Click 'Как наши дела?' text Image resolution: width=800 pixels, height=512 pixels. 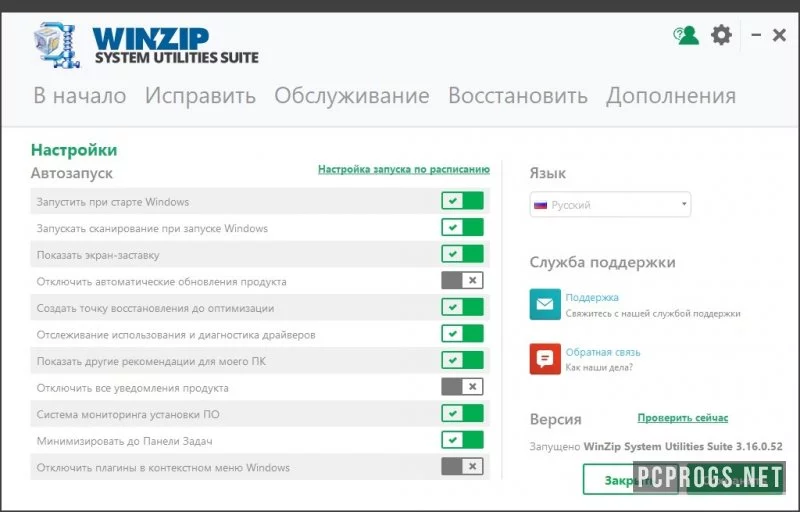(x=599, y=367)
